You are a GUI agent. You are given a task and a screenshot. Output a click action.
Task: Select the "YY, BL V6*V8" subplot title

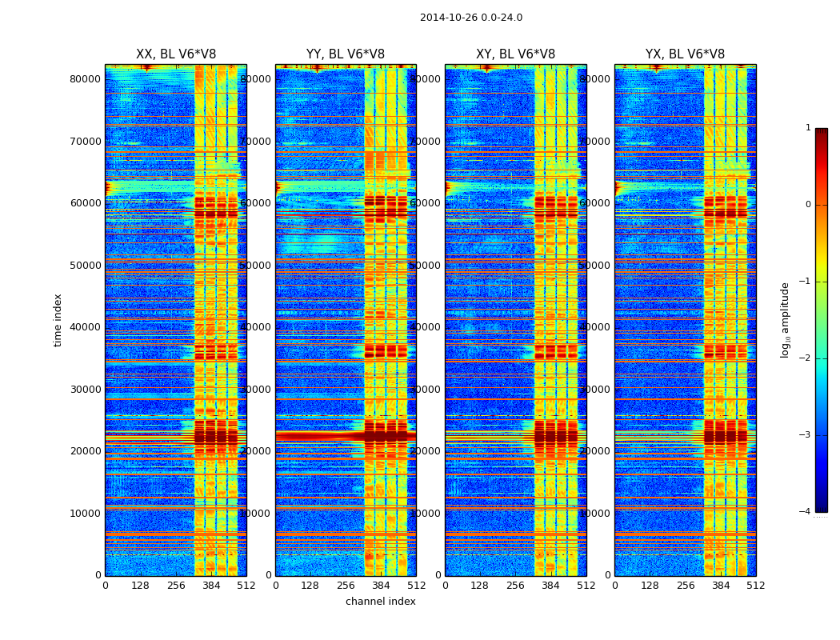tap(346, 54)
